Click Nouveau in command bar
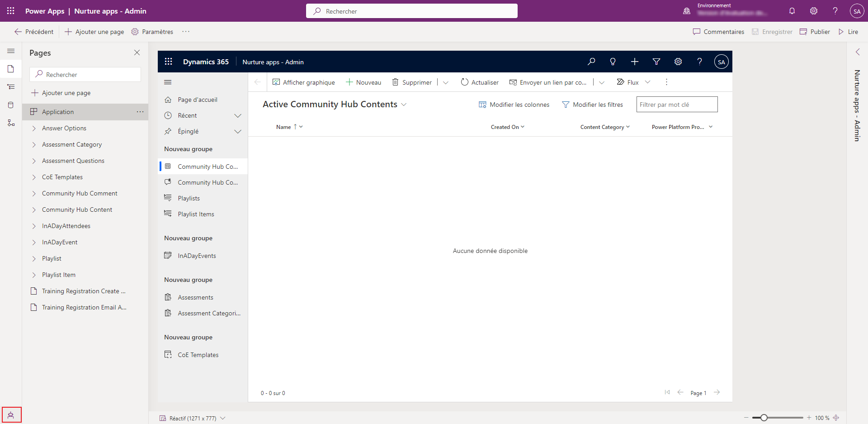Viewport: 868px width, 424px height. click(363, 82)
